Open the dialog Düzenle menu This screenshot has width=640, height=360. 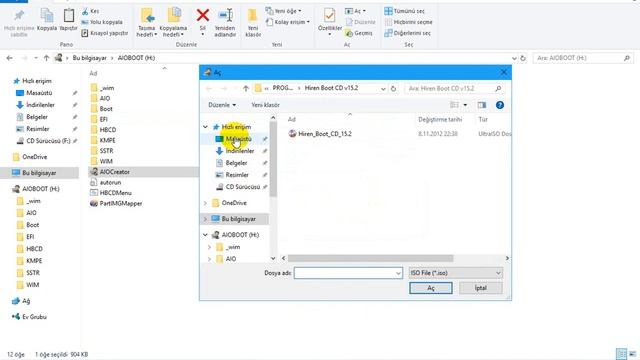tap(222, 105)
